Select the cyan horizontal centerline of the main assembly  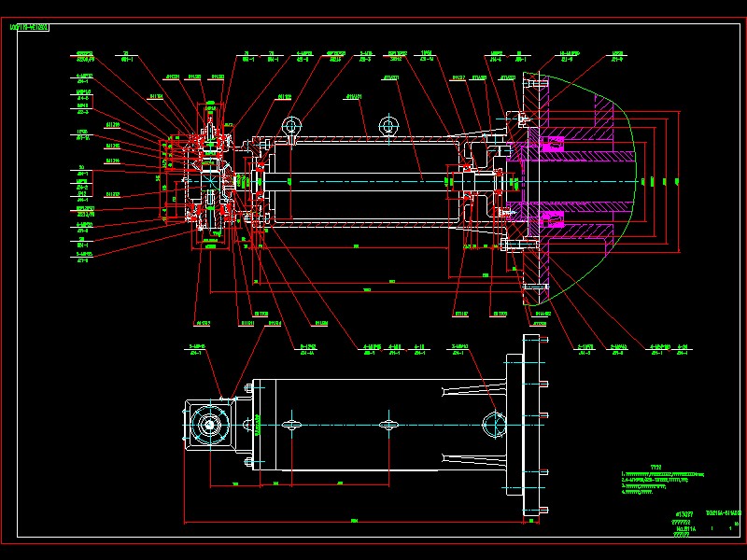click(373, 179)
